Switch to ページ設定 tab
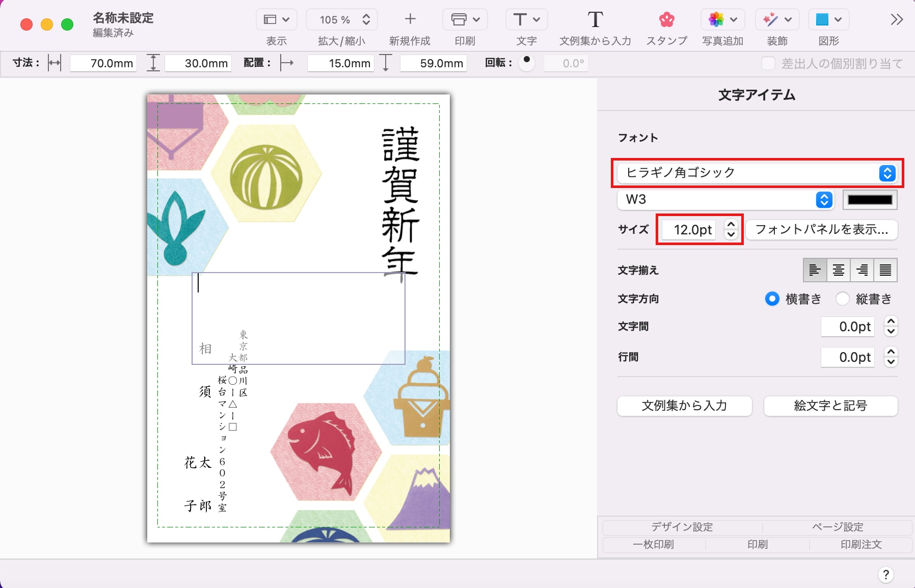This screenshot has width=915, height=588. (838, 527)
